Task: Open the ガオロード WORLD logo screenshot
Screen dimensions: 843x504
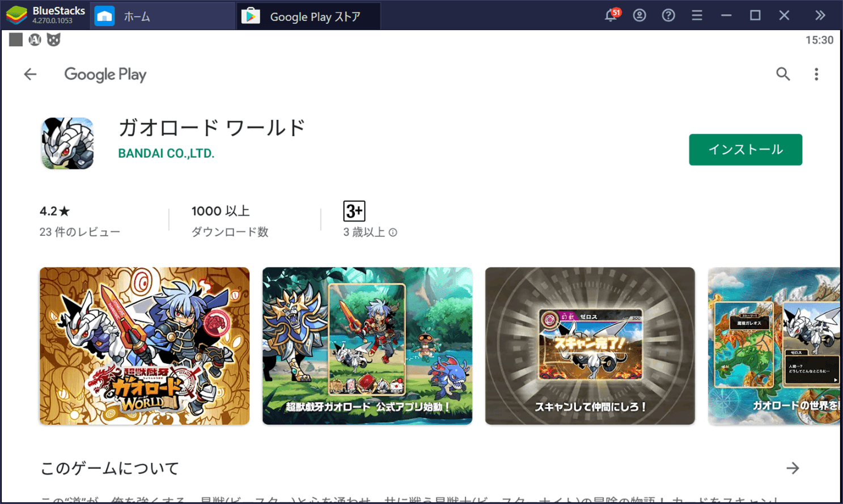Action: (145, 346)
